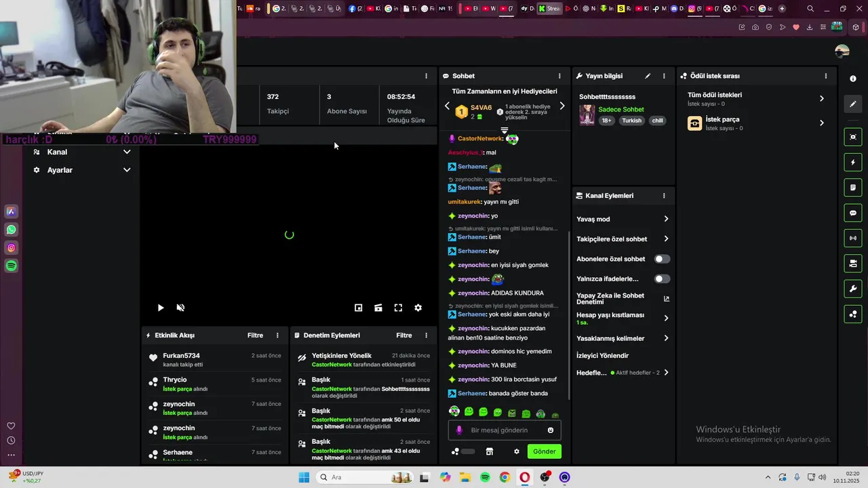Open the shop icon below chat input
Viewport: 868px width, 488px height.
pos(490,451)
